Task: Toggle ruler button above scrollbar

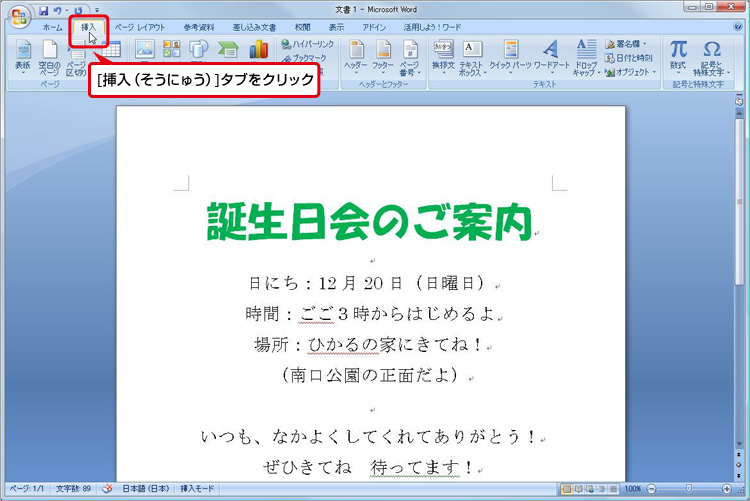Action: [739, 101]
